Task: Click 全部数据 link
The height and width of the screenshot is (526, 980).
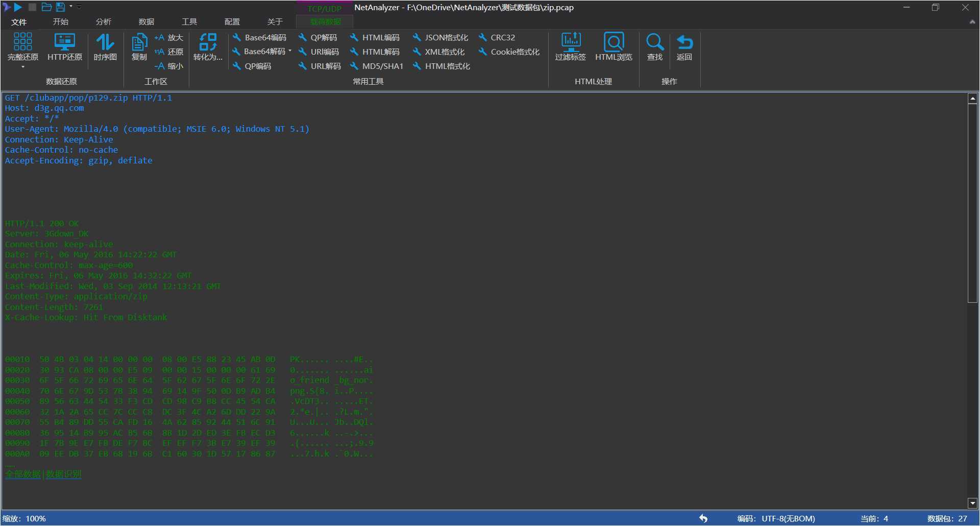Action: point(23,474)
